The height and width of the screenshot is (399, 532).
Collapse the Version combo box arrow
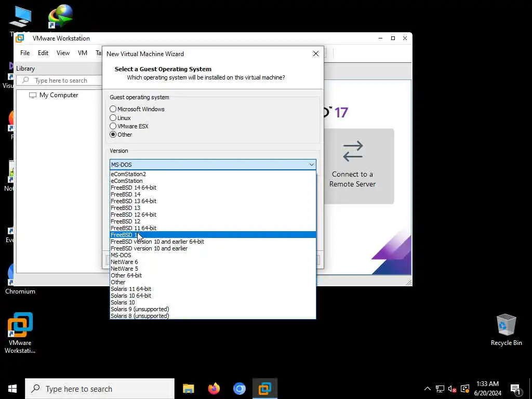coord(311,165)
